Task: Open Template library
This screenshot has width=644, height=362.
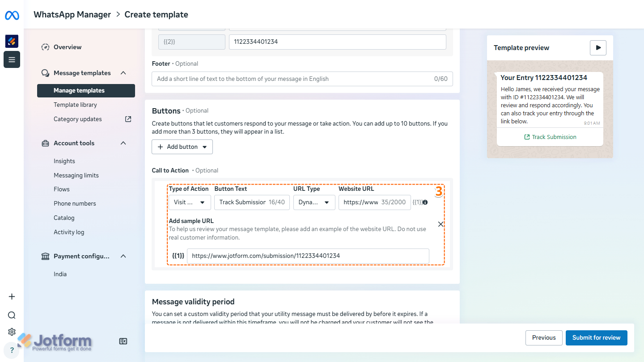Action: pos(75,105)
